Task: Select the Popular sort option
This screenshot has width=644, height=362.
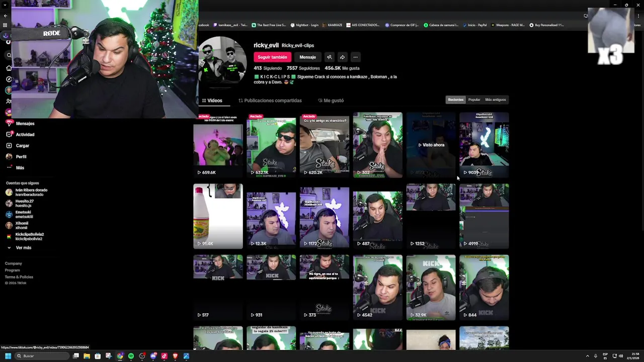Action: 474,100
